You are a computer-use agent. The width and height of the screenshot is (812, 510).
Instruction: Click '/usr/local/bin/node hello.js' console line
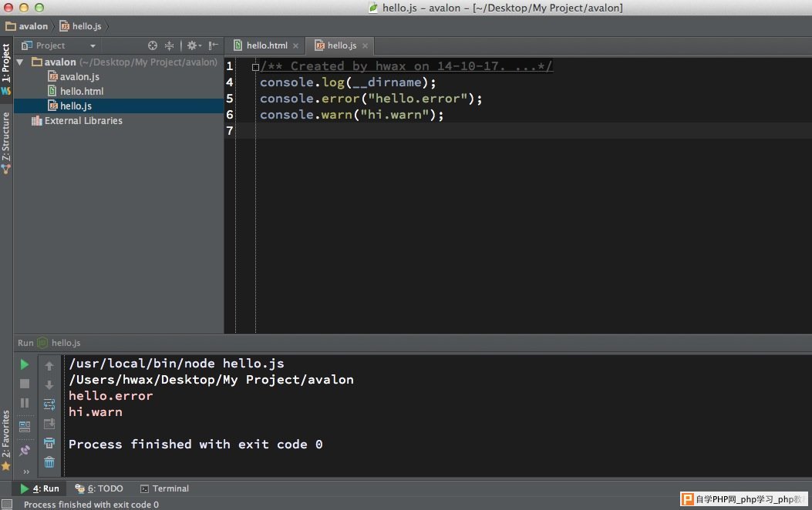click(x=177, y=364)
